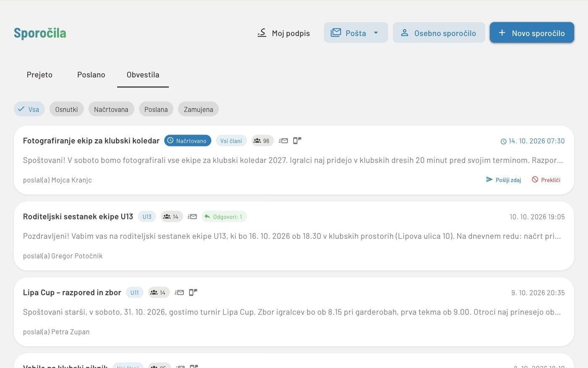Screen dimensions: 588x368
Task: Click Pošlji zdaj link
Action: pyautogui.click(x=503, y=180)
